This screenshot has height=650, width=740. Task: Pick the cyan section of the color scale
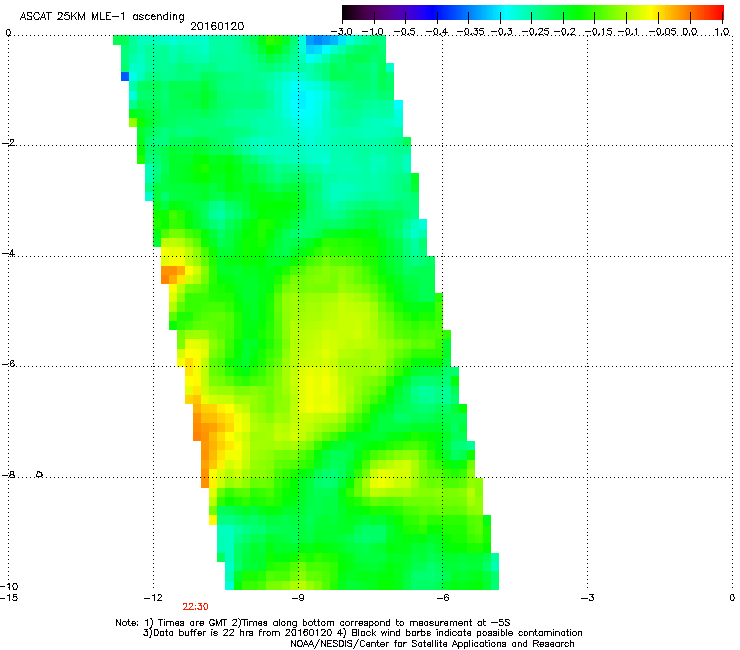tap(507, 12)
